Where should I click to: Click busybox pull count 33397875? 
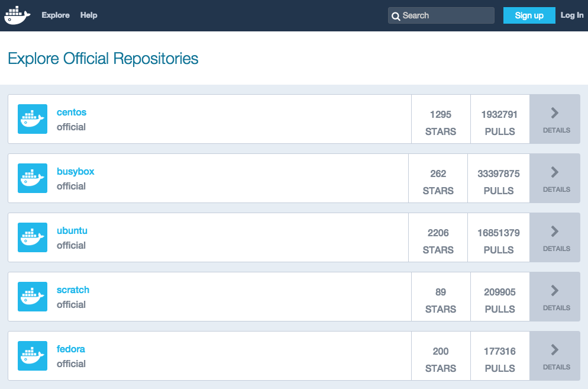tap(499, 174)
